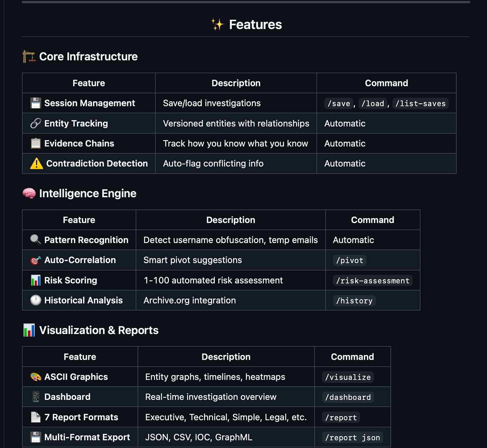The width and height of the screenshot is (487, 448).
Task: Click the warning triangle for Contradiction Detection
Action: tap(36, 163)
